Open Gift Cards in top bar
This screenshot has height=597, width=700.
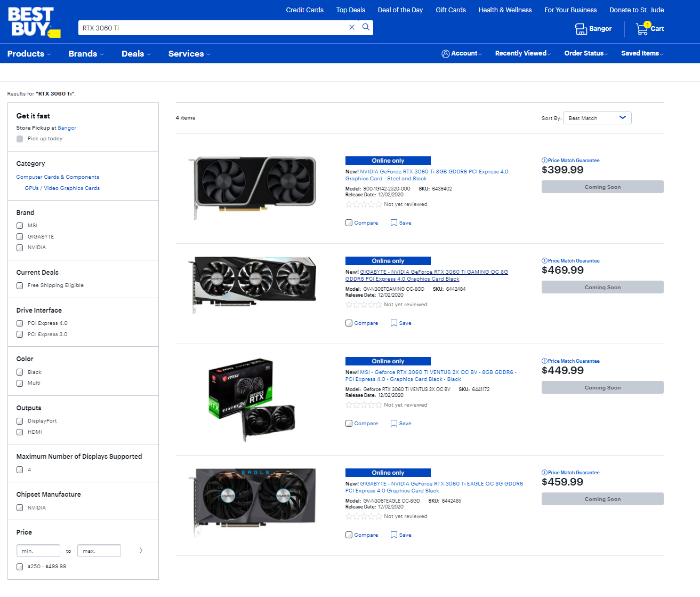(450, 10)
